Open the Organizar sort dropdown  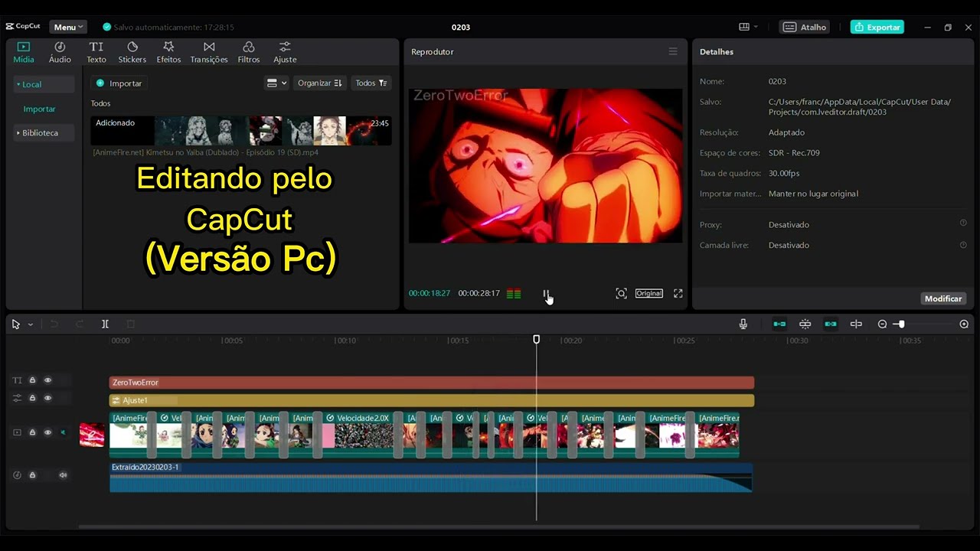(x=319, y=83)
